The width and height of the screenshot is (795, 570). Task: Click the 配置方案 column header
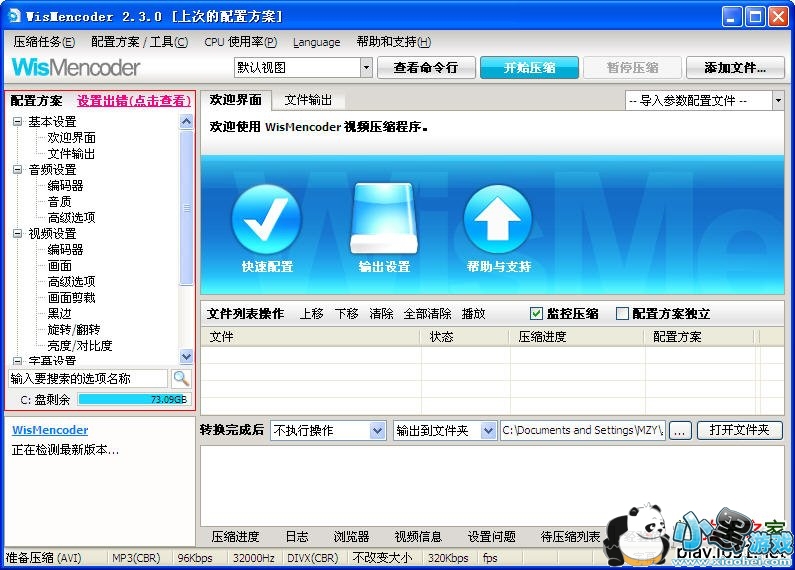(x=700, y=337)
